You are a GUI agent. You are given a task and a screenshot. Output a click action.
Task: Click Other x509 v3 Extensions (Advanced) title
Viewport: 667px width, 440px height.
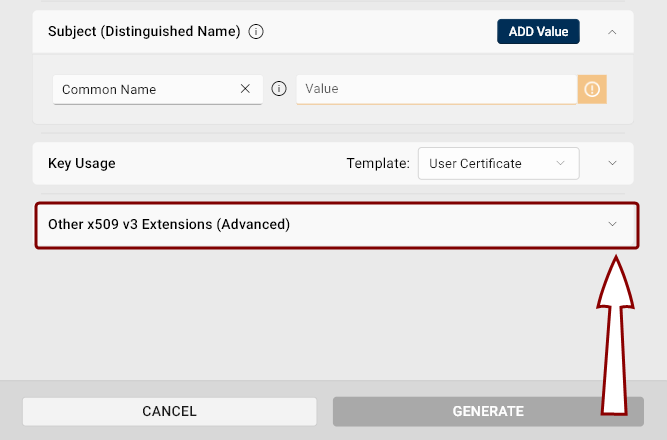coord(169,224)
